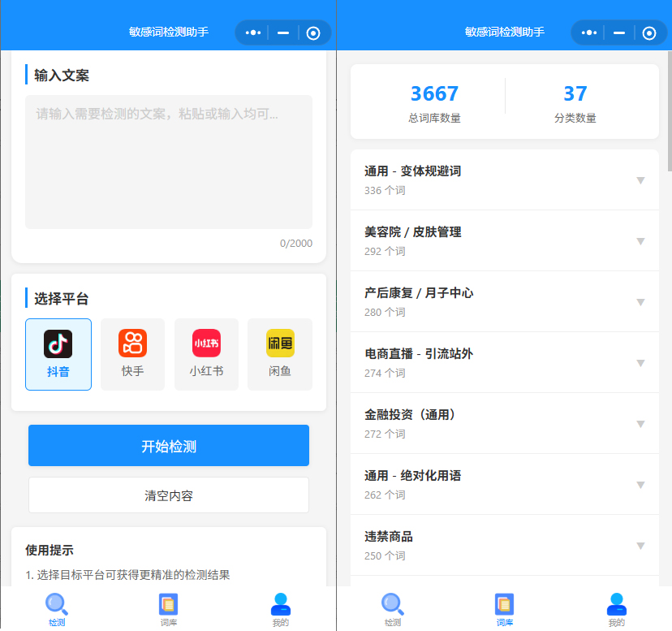Expand 美容院 / 皮肤管理 category

(505, 240)
